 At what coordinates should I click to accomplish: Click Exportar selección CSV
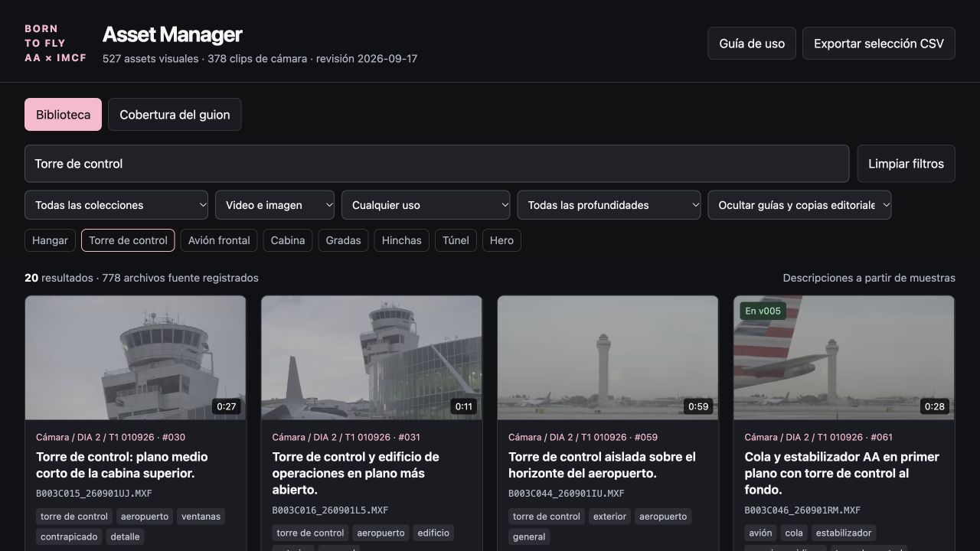point(879,44)
